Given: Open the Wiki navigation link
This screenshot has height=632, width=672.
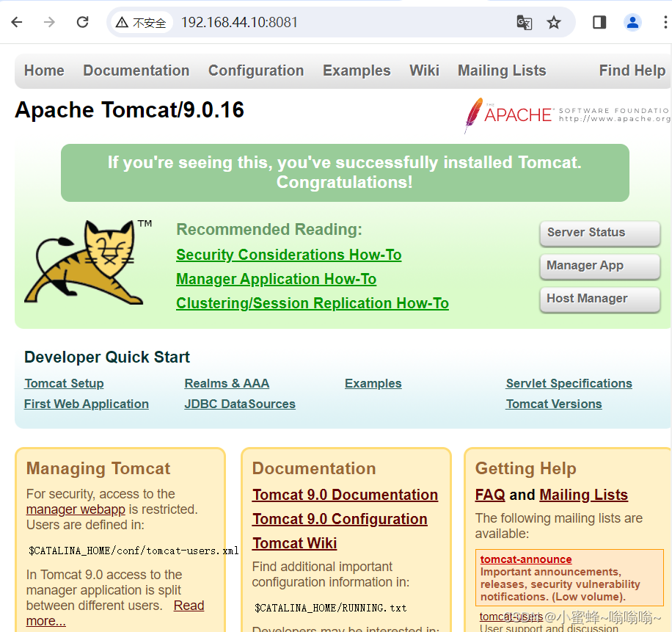Looking at the screenshot, I should click(x=424, y=70).
